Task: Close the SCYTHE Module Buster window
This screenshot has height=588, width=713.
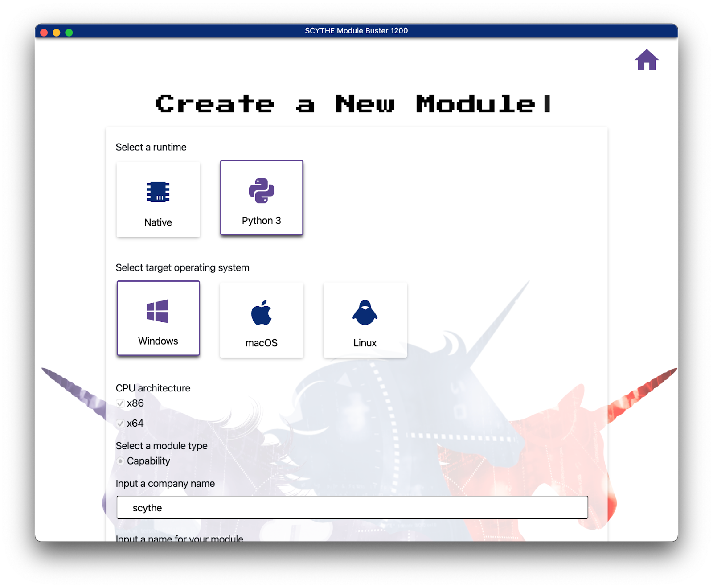Action: click(44, 32)
